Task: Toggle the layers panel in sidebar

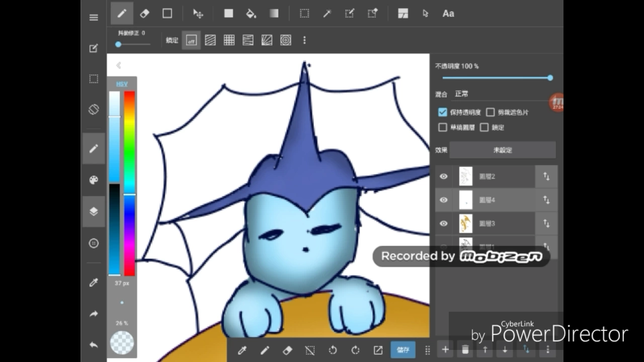Action: (x=94, y=212)
